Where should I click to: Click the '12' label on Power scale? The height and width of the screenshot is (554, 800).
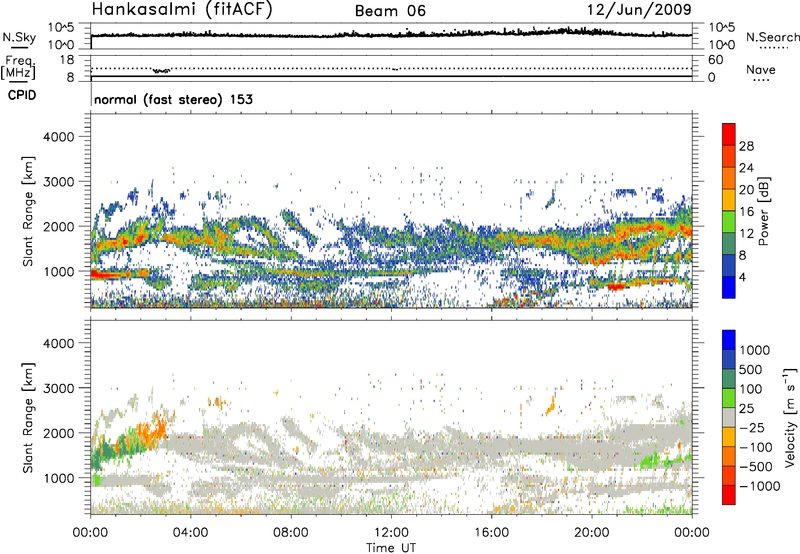coord(746,233)
